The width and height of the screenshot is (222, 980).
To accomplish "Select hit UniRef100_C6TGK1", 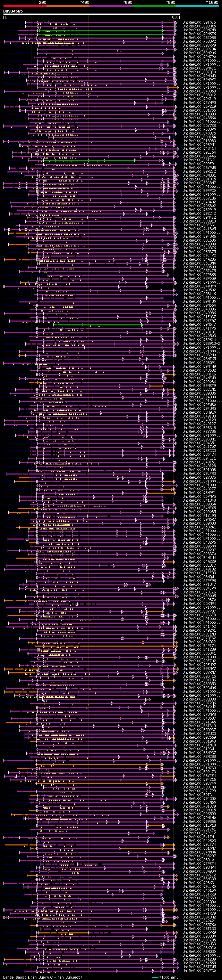I will point(199,160).
